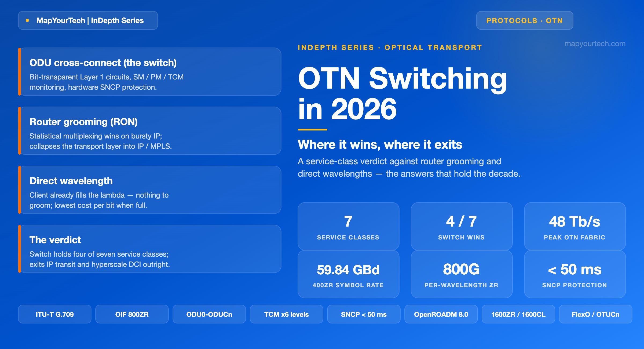Click the < 50 ms SNCP PROTECTION tile
Viewport: 644px width, 349px height.
[x=575, y=274]
